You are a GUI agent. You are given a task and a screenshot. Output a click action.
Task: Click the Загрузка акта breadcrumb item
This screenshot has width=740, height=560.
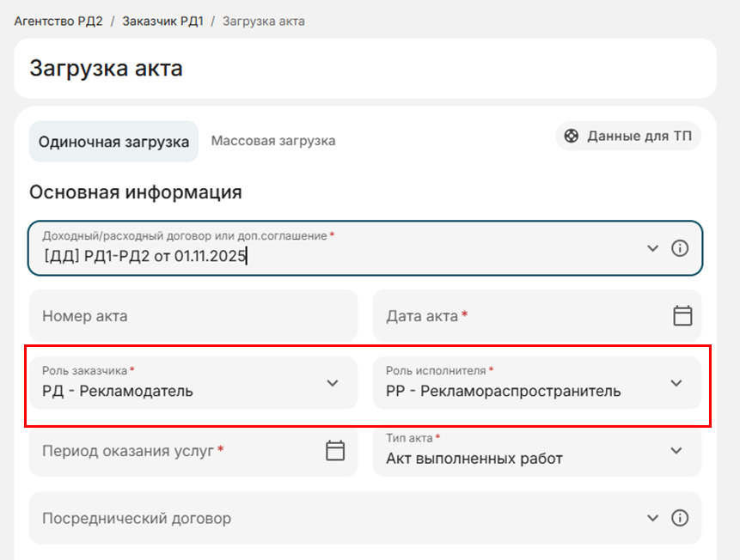click(263, 21)
